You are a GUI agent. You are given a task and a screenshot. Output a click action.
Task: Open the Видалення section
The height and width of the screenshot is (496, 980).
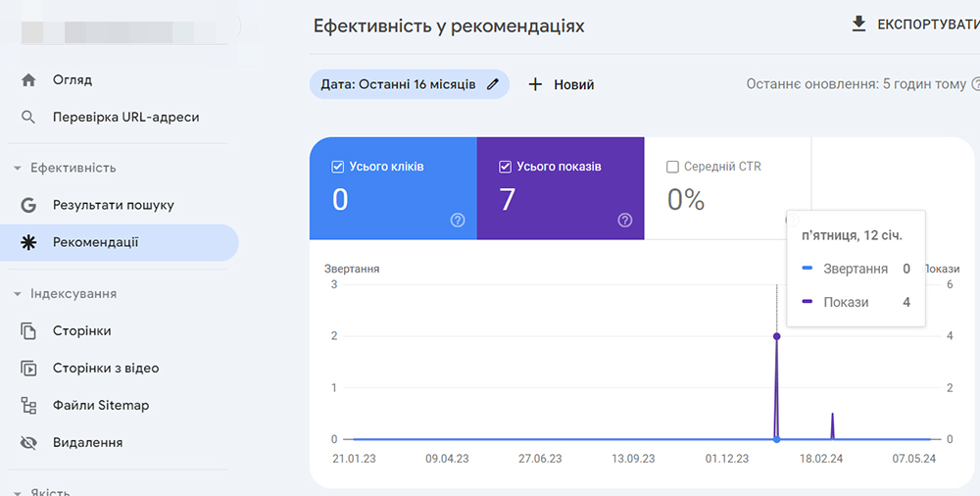pos(120,443)
